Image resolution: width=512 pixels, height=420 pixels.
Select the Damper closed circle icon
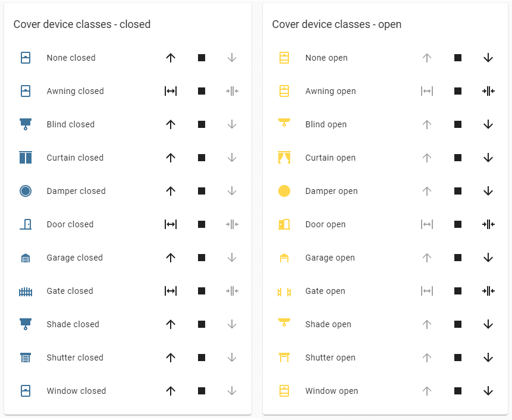click(x=25, y=191)
